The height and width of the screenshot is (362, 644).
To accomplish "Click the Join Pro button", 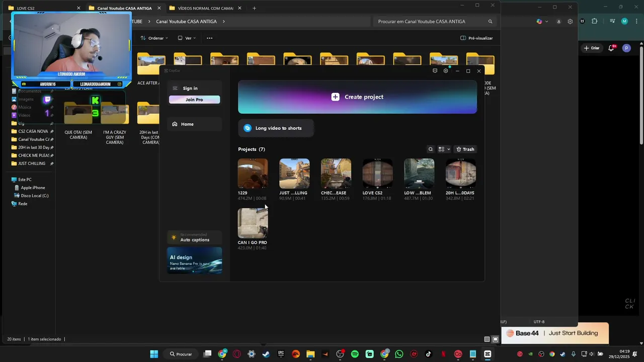I will tap(194, 100).
